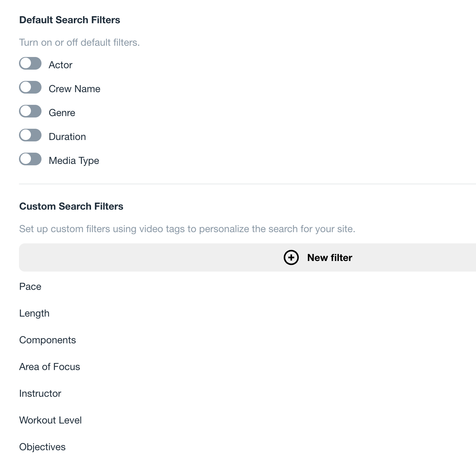Open the Pace custom filter
This screenshot has width=476, height=465.
[31, 287]
